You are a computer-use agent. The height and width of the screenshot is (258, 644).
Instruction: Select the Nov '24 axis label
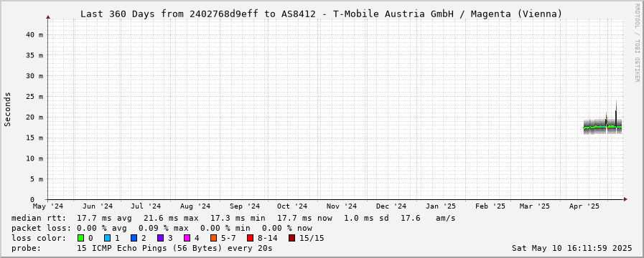click(342, 206)
